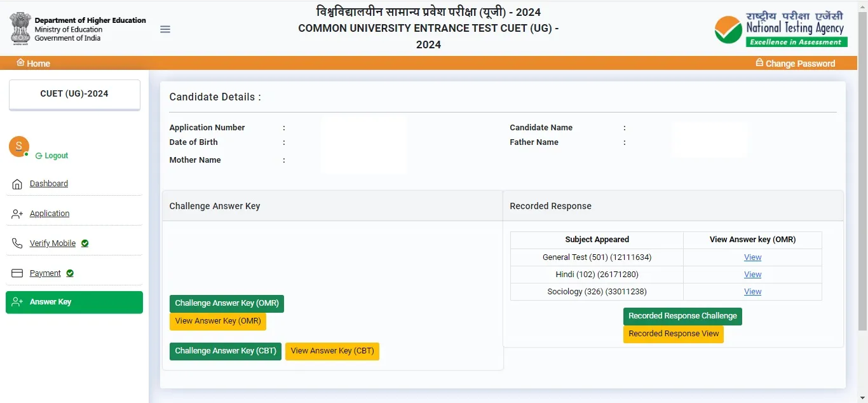This screenshot has height=403, width=868.
Task: Click Challenge Answer Key (CBT) button
Action: click(226, 351)
